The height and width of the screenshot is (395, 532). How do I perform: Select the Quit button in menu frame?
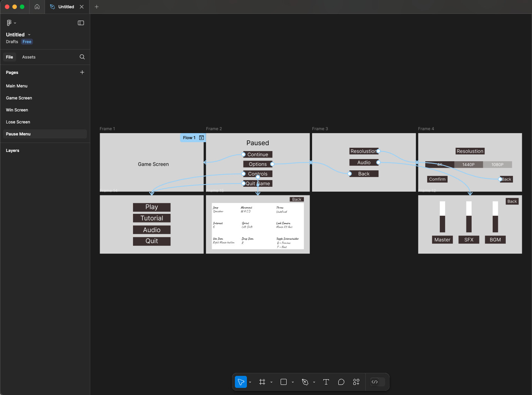tap(152, 241)
